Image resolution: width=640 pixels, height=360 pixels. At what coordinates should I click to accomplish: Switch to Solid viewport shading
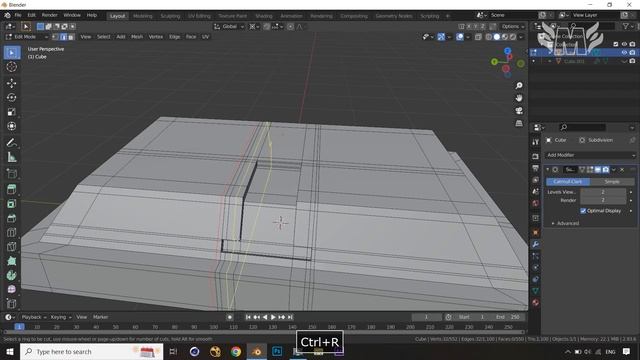[x=497, y=37]
